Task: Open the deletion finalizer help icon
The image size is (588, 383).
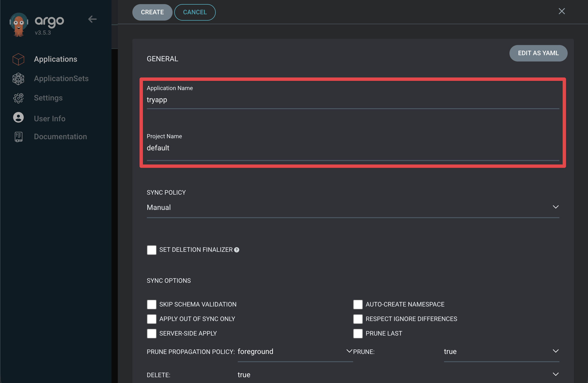Action: (x=236, y=250)
